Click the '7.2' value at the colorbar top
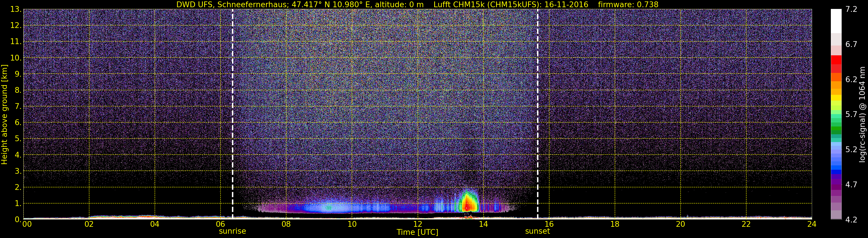The height and width of the screenshot is (238, 868). pos(851,10)
